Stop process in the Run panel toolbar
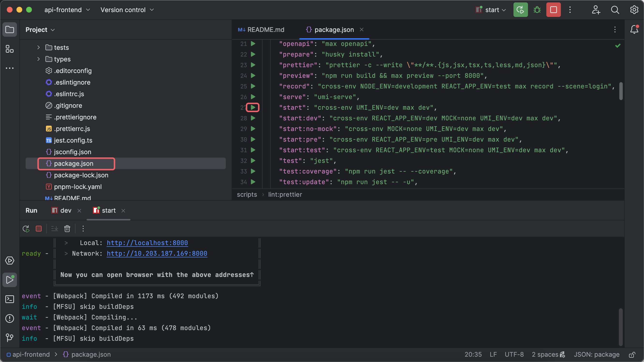The width and height of the screenshot is (644, 362). 38,229
